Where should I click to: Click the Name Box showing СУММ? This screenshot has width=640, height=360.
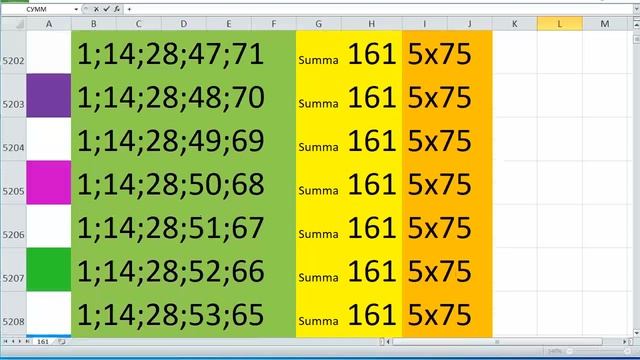point(38,9)
